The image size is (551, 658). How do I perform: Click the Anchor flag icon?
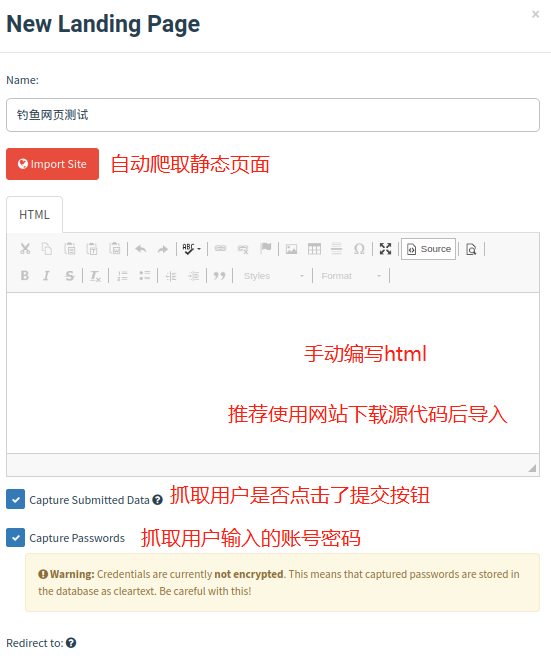pos(266,248)
